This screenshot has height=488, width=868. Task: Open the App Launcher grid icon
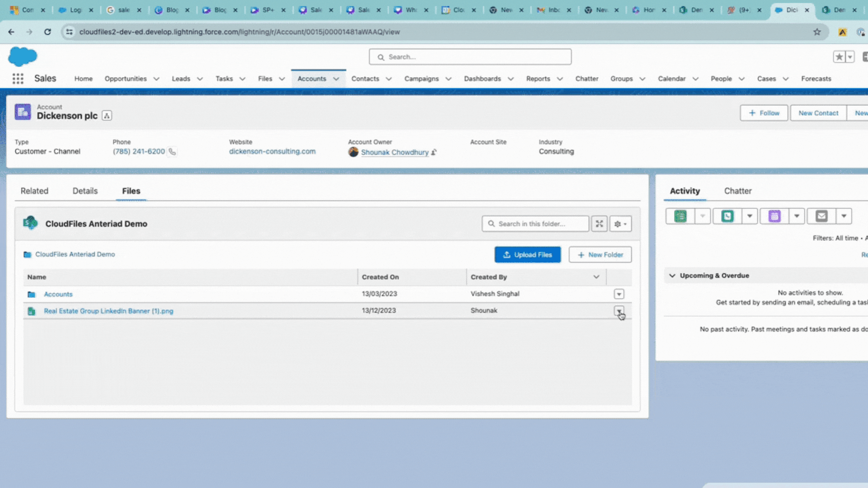point(18,79)
